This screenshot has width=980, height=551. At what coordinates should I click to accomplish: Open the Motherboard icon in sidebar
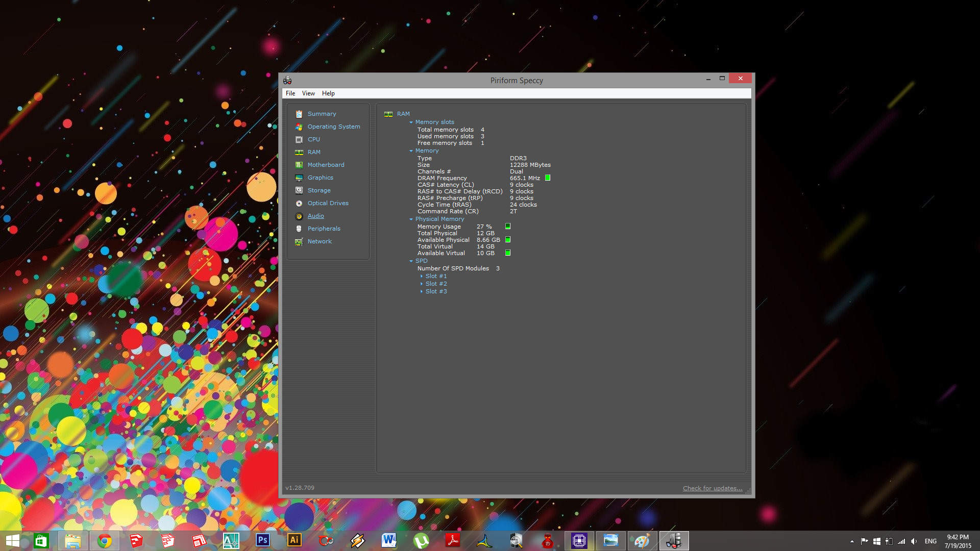tap(299, 165)
